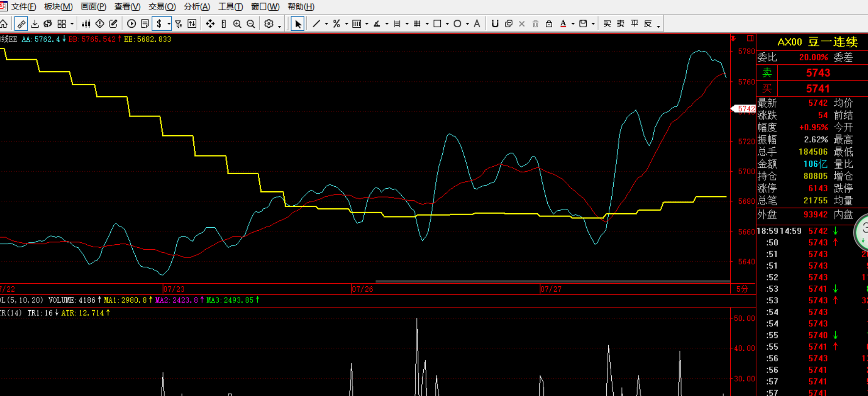
Task: Click the 平 close position button
Action: [635, 24]
